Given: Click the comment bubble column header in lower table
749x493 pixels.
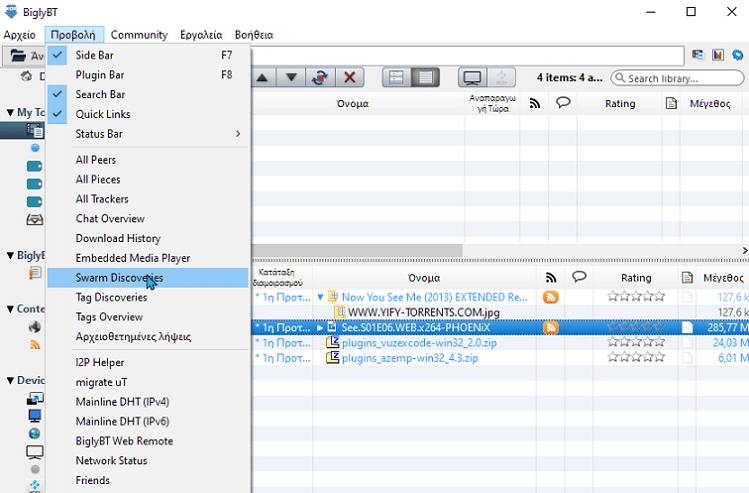Looking at the screenshot, I should pyautogui.click(x=579, y=277).
